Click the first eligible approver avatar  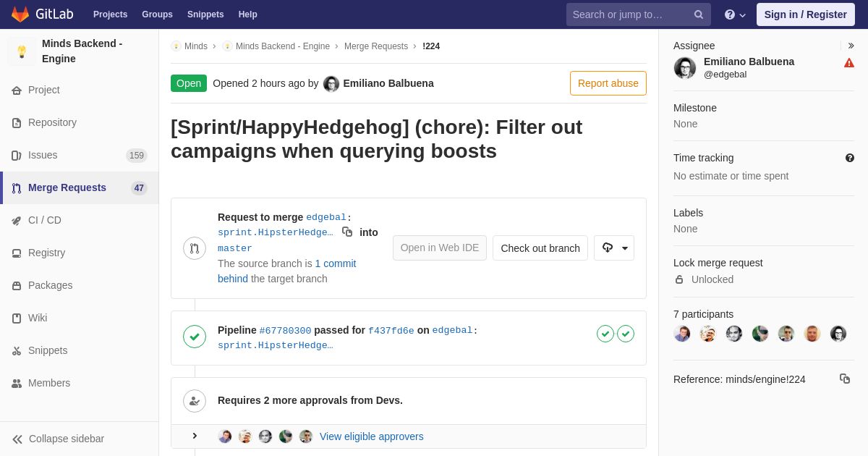coord(225,436)
